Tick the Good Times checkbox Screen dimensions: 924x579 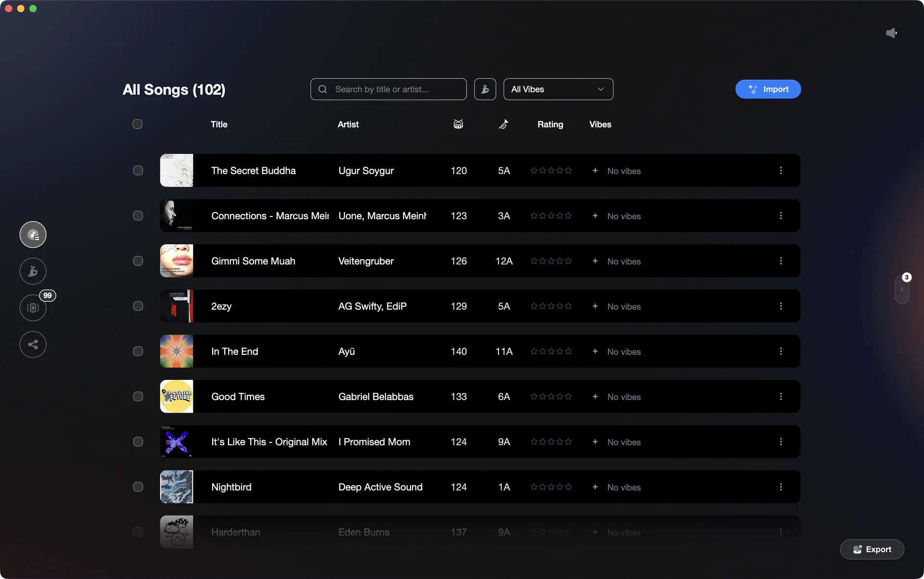coord(138,396)
